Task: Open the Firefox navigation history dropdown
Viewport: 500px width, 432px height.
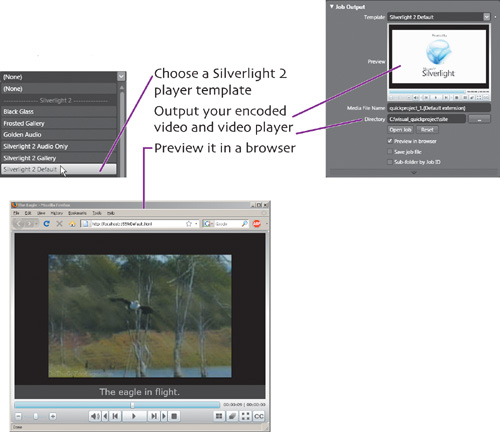Action: pos(36,224)
